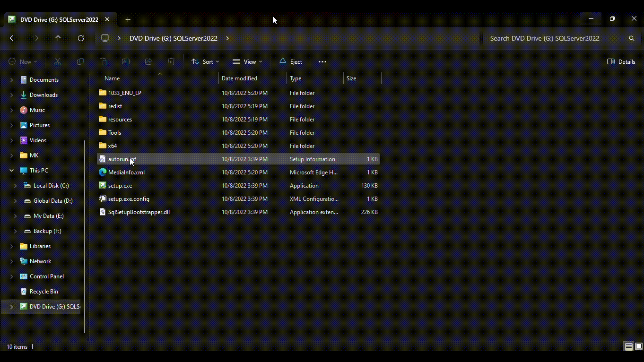Click the Cut scissors icon
The image size is (644, 362).
(58, 61)
